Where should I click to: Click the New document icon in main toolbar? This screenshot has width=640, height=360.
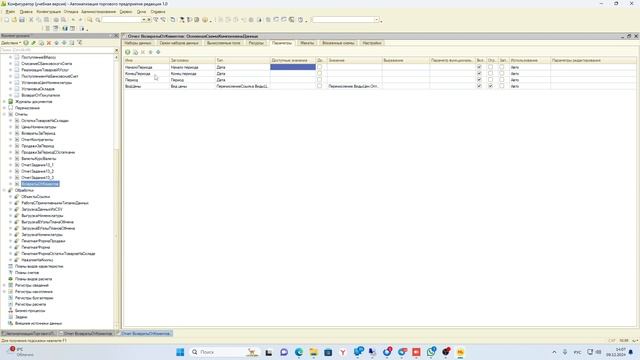click(x=7, y=20)
